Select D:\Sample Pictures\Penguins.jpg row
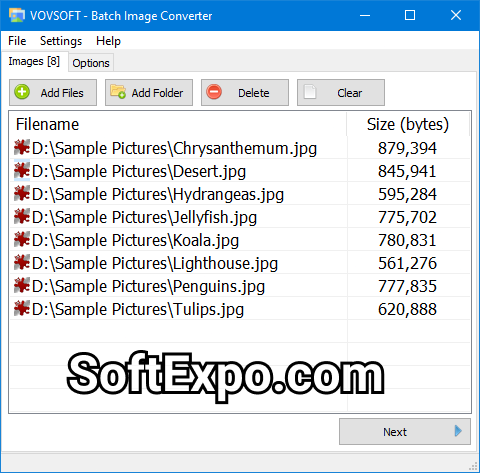480x473 pixels. 240,286
